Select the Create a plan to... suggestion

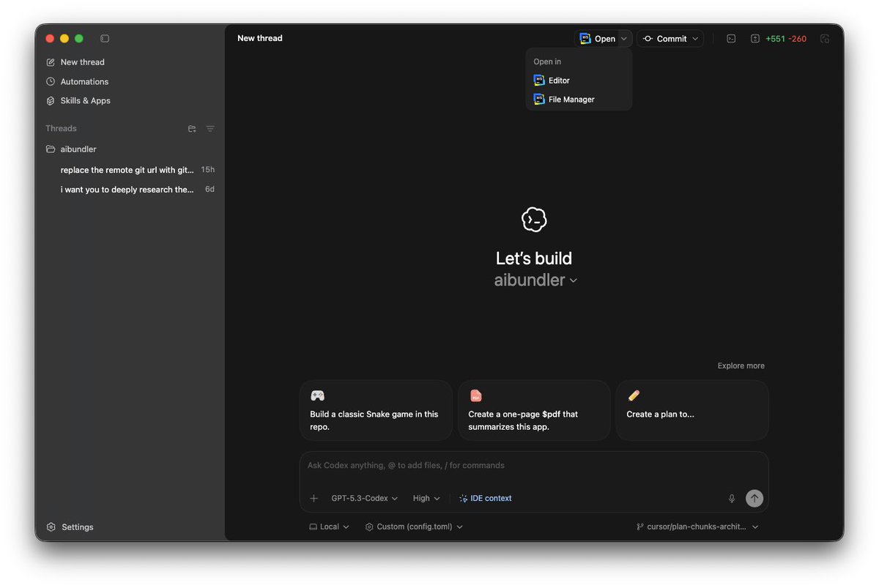pyautogui.click(x=692, y=410)
